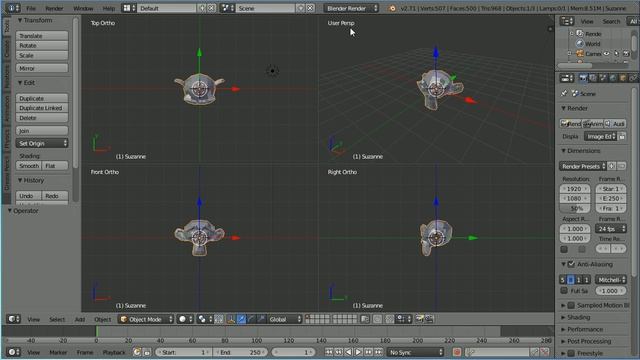Enable the Sampled Motion Blur checkbox
Image resolution: width=640 pixels, height=360 pixels.
click(571, 305)
